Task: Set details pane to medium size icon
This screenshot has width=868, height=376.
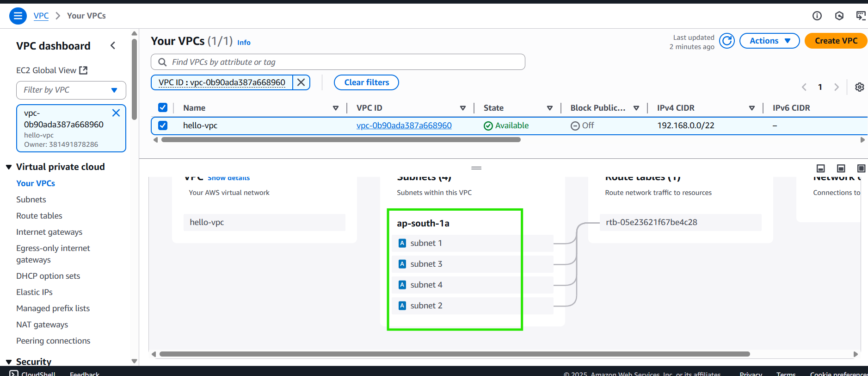Action: 841,169
